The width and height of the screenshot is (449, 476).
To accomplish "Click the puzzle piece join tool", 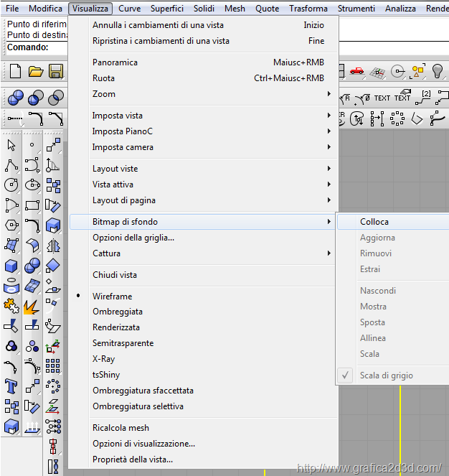I will (11, 307).
